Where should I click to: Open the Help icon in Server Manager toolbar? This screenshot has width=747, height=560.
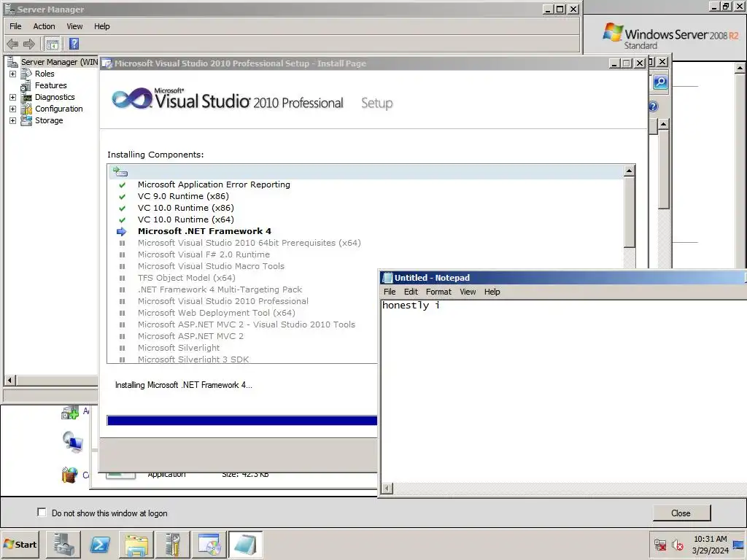[74, 44]
